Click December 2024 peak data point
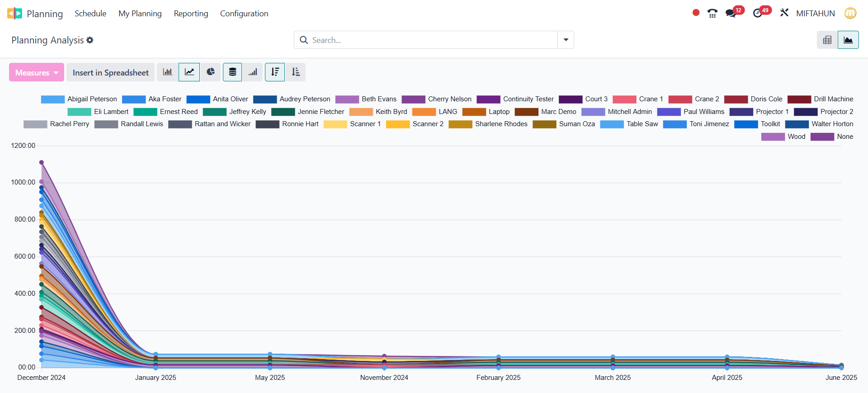Screen dimensions: 868x393 (x=42, y=162)
